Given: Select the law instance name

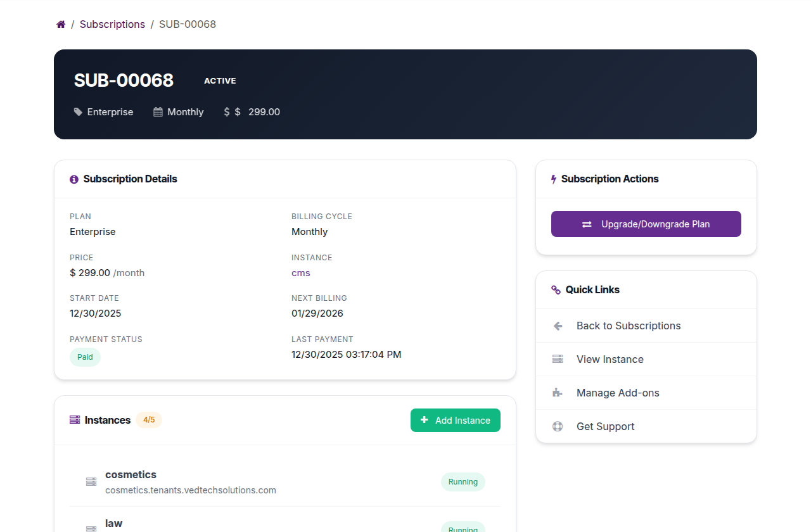Looking at the screenshot, I should pos(113,523).
